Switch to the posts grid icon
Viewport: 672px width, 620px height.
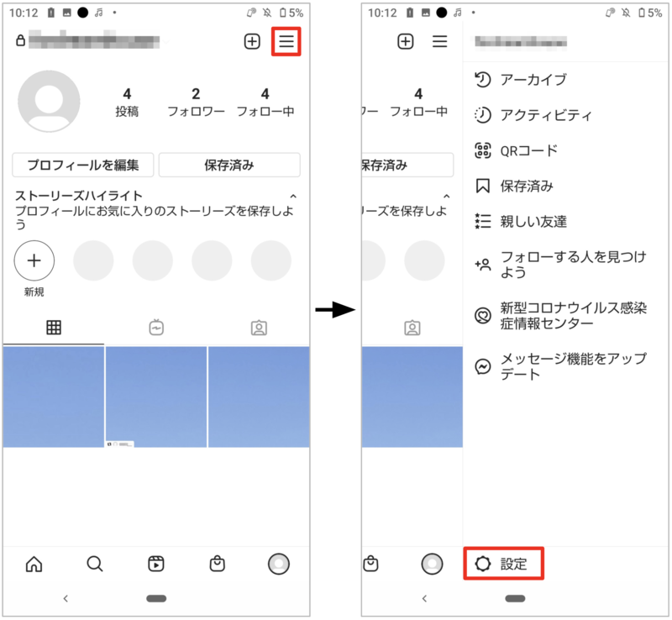point(54,328)
